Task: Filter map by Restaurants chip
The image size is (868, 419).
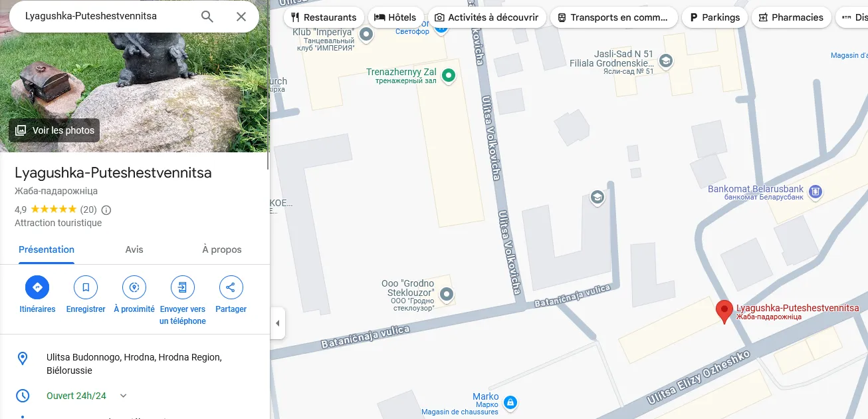Action: tap(324, 17)
